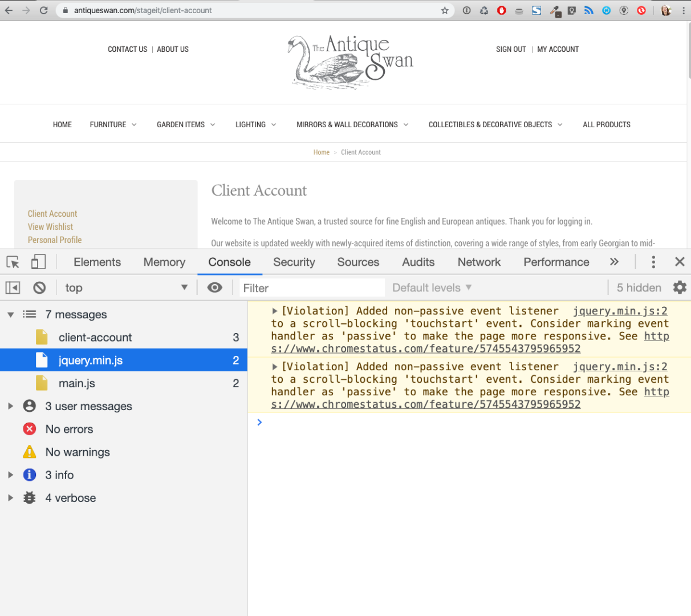Open the Memory tab
The height and width of the screenshot is (616, 691).
point(164,262)
